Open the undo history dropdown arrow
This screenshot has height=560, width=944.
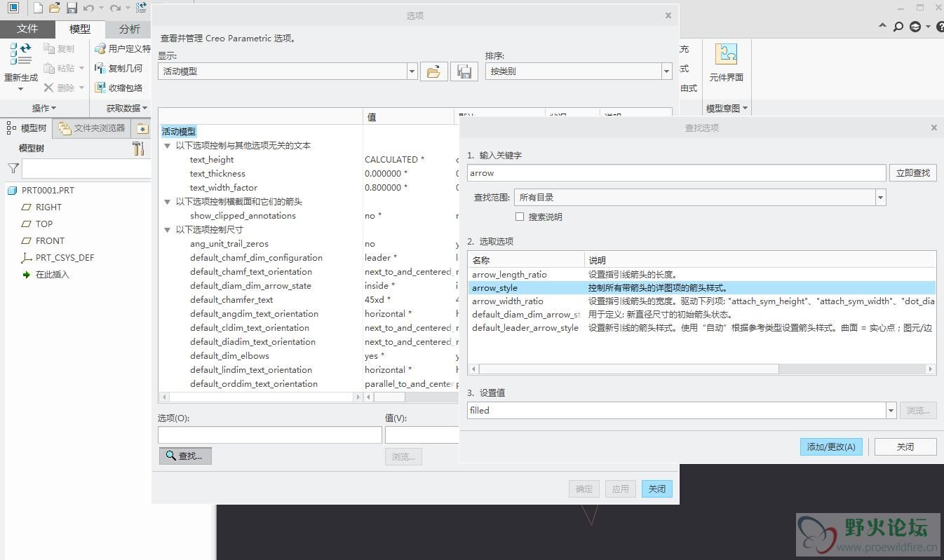[x=101, y=8]
